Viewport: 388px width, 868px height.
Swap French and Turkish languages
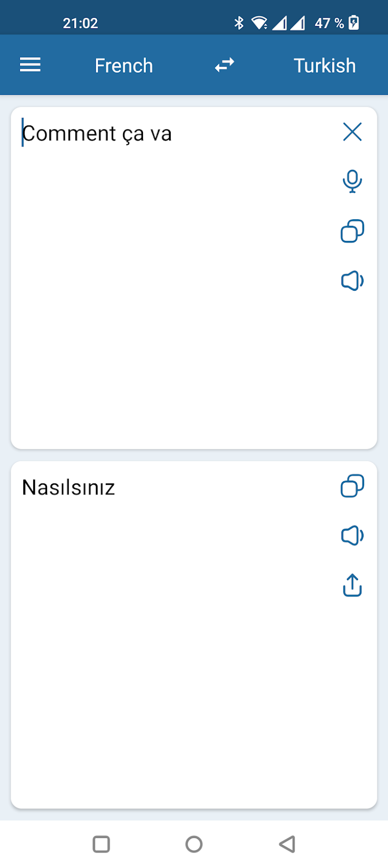pyautogui.click(x=224, y=65)
